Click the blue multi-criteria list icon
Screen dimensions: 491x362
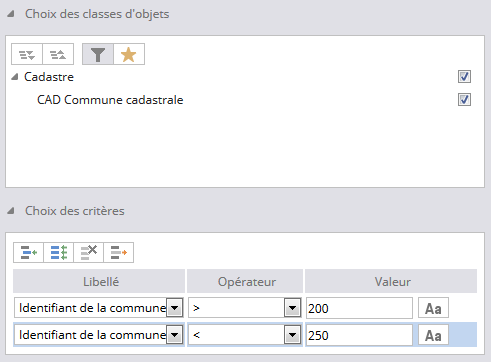point(59,252)
